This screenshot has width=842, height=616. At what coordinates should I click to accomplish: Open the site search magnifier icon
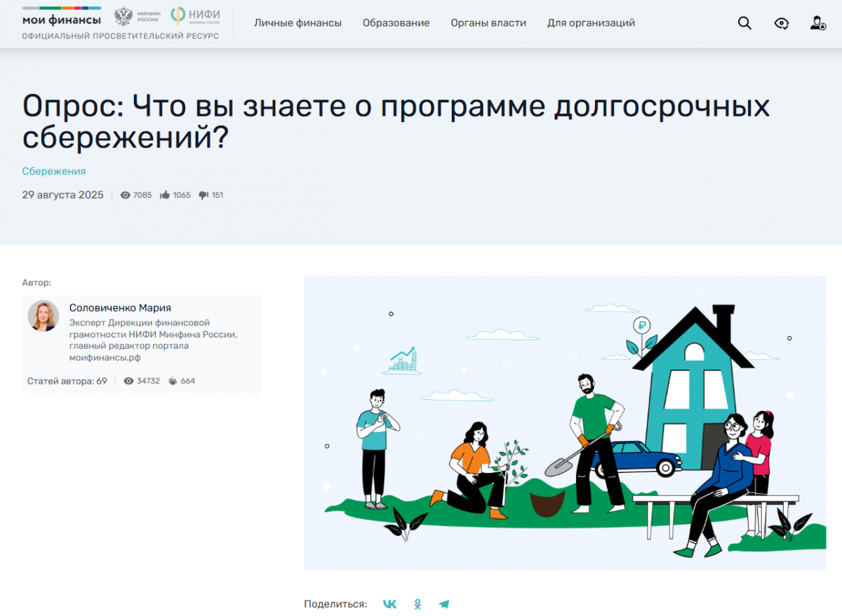pyautogui.click(x=744, y=23)
